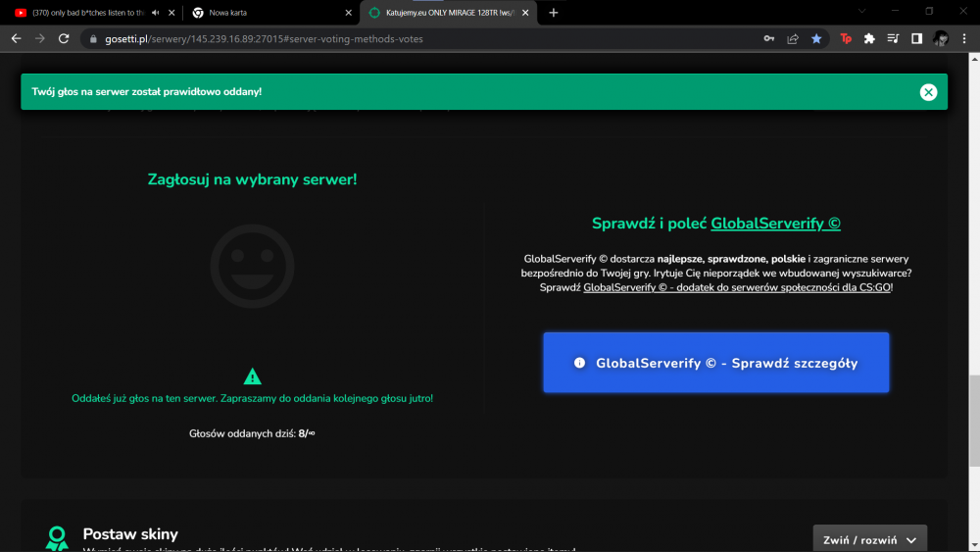This screenshot has width=980, height=552.
Task: Open Chrome three-dot menu
Action: coord(963,39)
